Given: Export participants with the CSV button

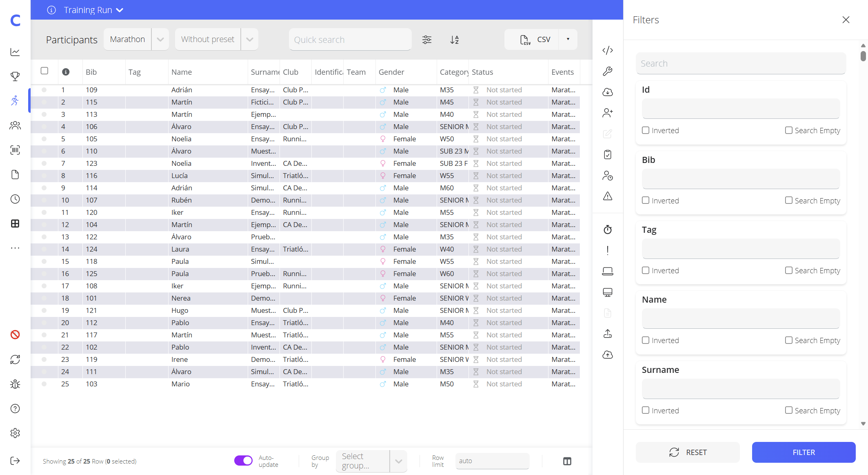Looking at the screenshot, I should pyautogui.click(x=532, y=39).
